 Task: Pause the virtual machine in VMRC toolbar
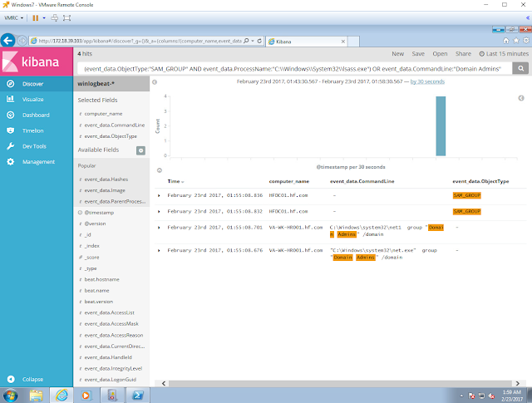[x=35, y=18]
